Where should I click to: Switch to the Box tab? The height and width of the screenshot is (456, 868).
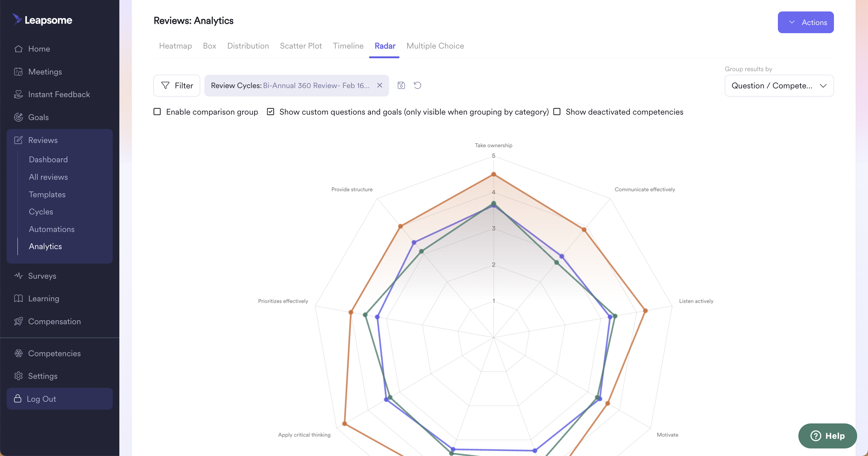[x=209, y=46]
